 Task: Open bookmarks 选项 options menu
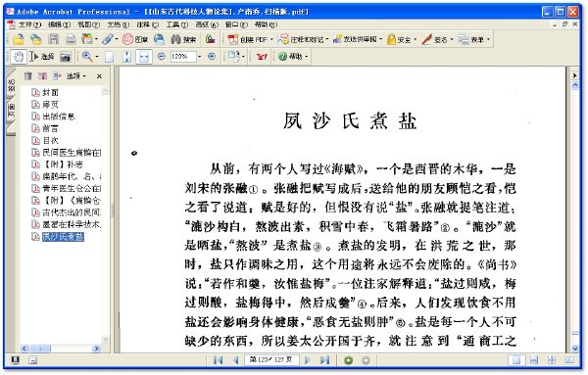(x=76, y=76)
